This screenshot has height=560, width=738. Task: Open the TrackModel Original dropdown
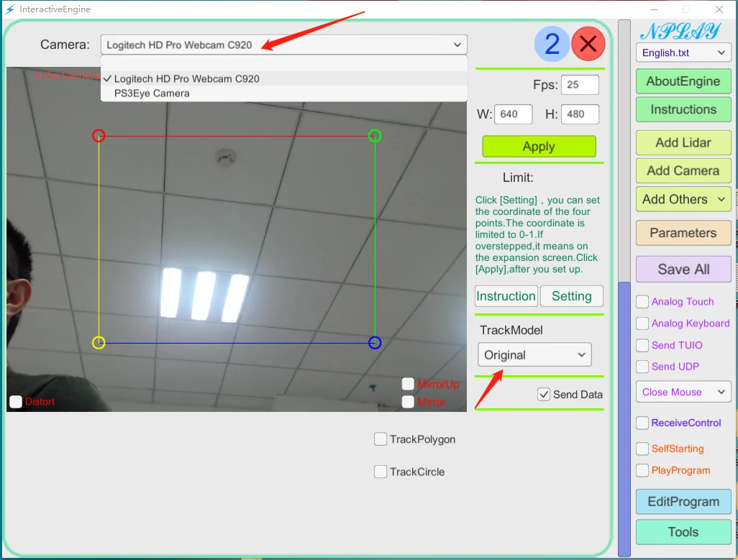coord(534,355)
